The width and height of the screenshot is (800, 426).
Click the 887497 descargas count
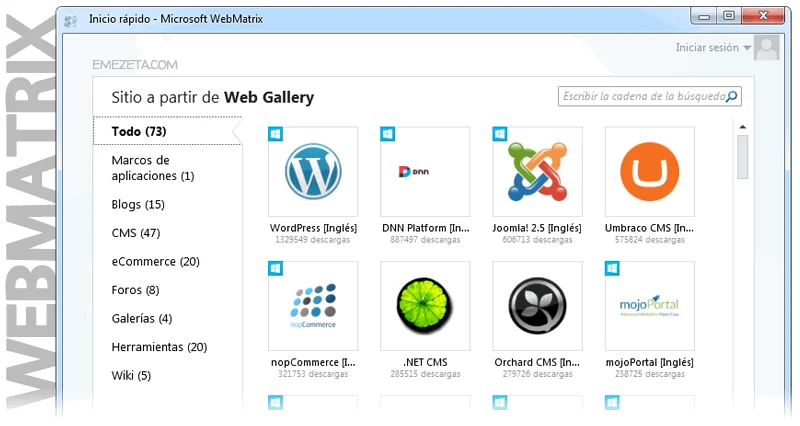point(425,240)
